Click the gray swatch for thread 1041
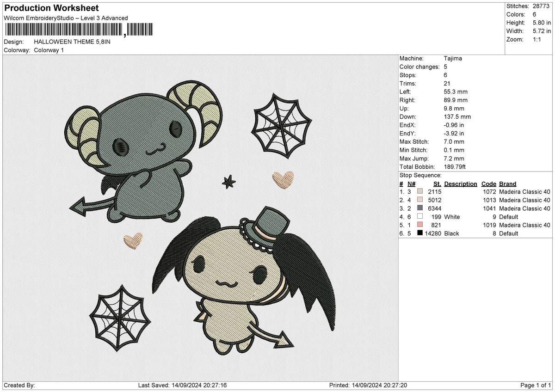 click(420, 208)
